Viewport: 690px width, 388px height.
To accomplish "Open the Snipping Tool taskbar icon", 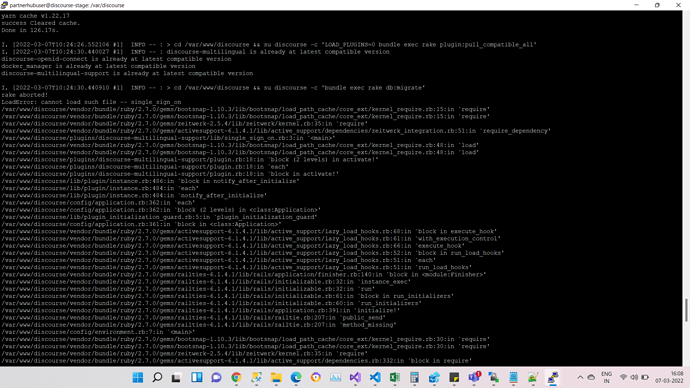I will pyautogui.click(x=256, y=377).
